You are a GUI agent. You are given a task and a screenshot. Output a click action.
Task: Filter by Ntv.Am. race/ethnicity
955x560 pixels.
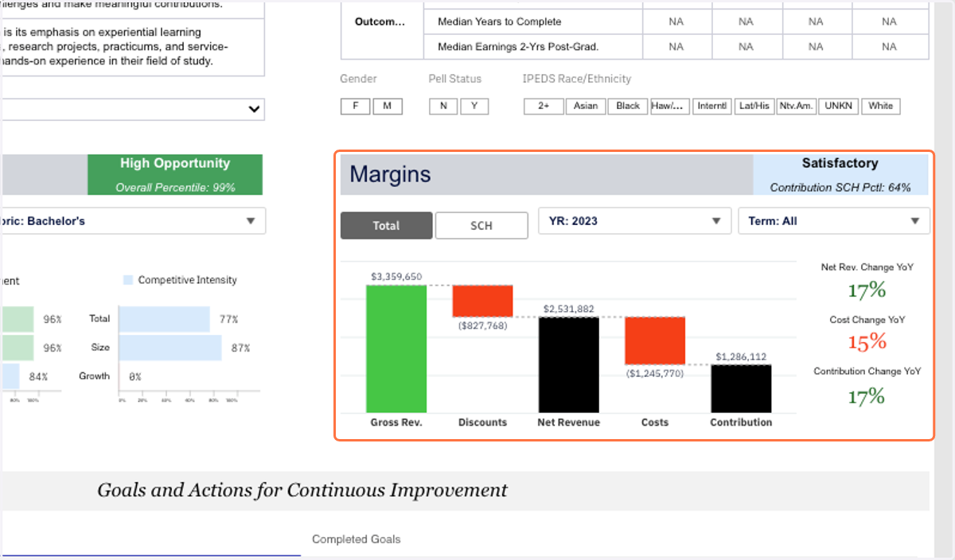pyautogui.click(x=797, y=106)
